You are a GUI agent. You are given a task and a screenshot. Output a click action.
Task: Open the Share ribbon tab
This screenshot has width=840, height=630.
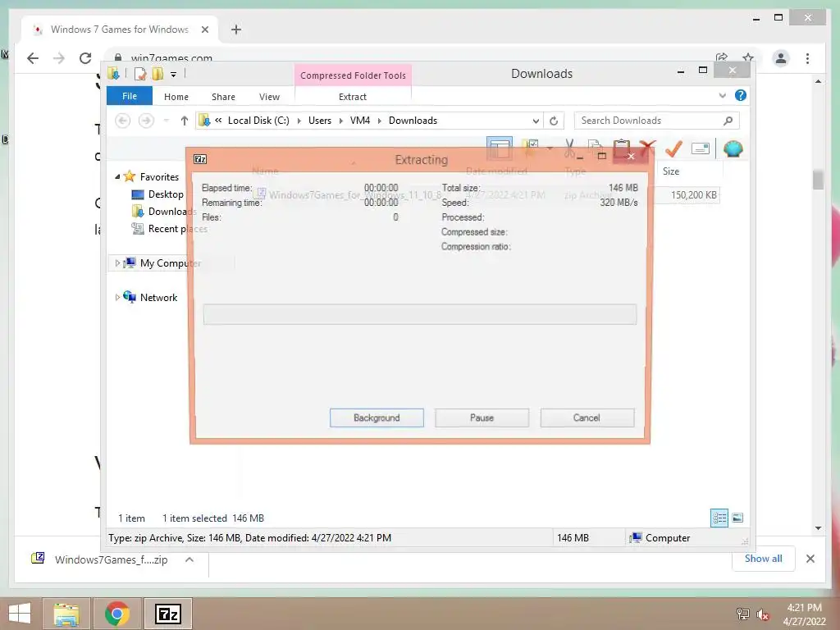[x=223, y=97]
